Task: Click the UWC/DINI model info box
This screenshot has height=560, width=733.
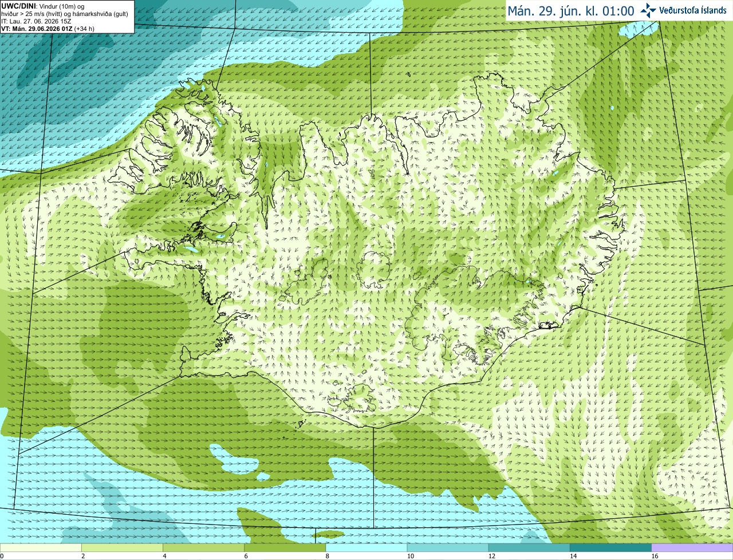Action: click(x=67, y=17)
